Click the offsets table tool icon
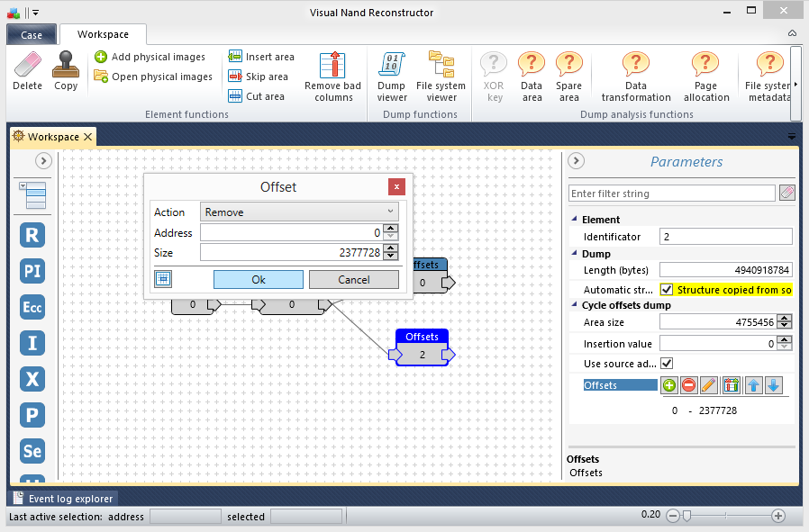The image size is (809, 532). [x=732, y=385]
